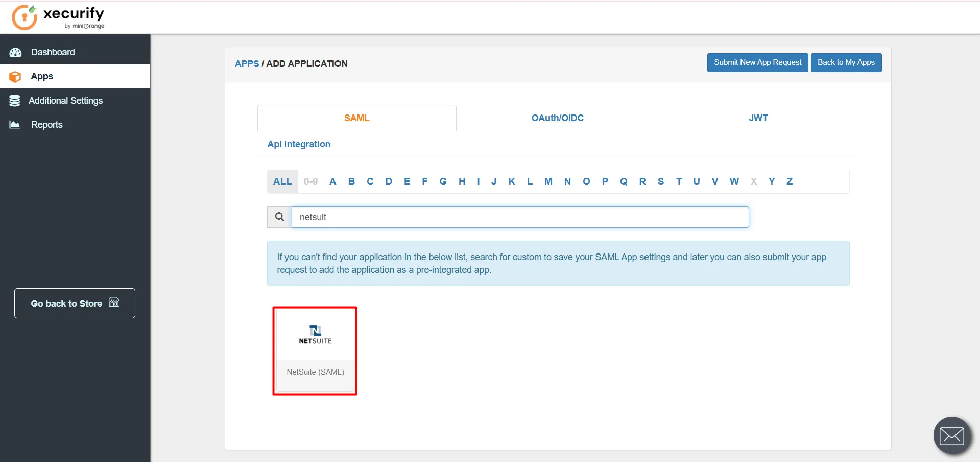Image resolution: width=980 pixels, height=462 pixels.
Task: Select the ALL letter filter
Action: pos(282,181)
